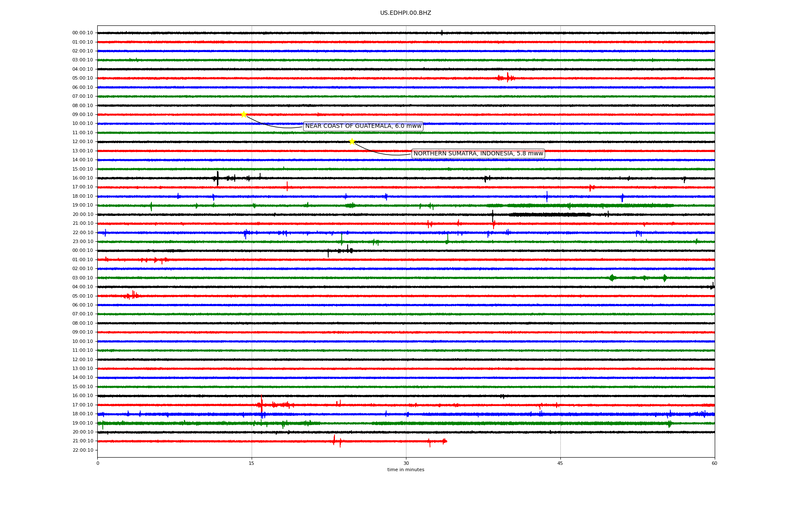Screen dimensions: 812x508
Task: Click the Near Coast of Guatemala 6.0 label
Action: tap(363, 126)
